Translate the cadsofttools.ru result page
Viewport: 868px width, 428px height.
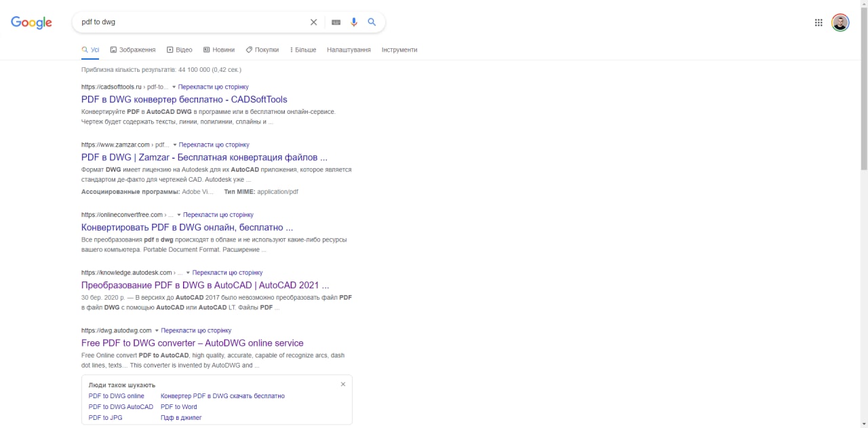[x=214, y=87]
